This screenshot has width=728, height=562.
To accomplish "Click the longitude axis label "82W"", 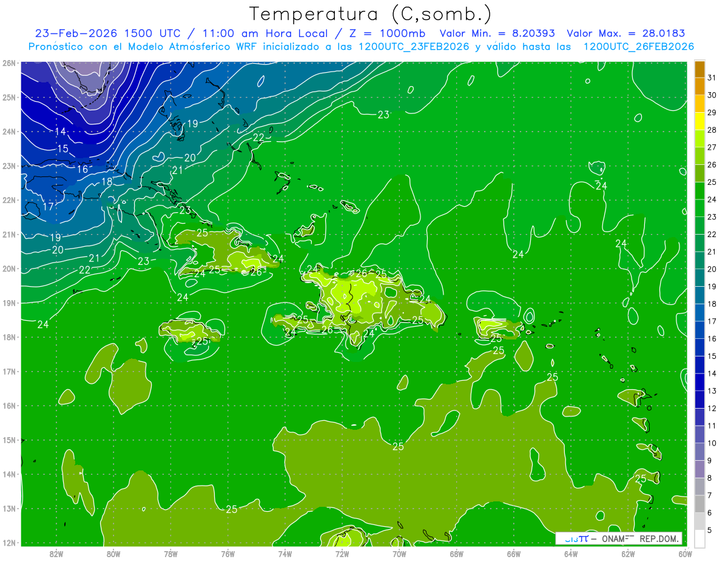I will tap(56, 554).
